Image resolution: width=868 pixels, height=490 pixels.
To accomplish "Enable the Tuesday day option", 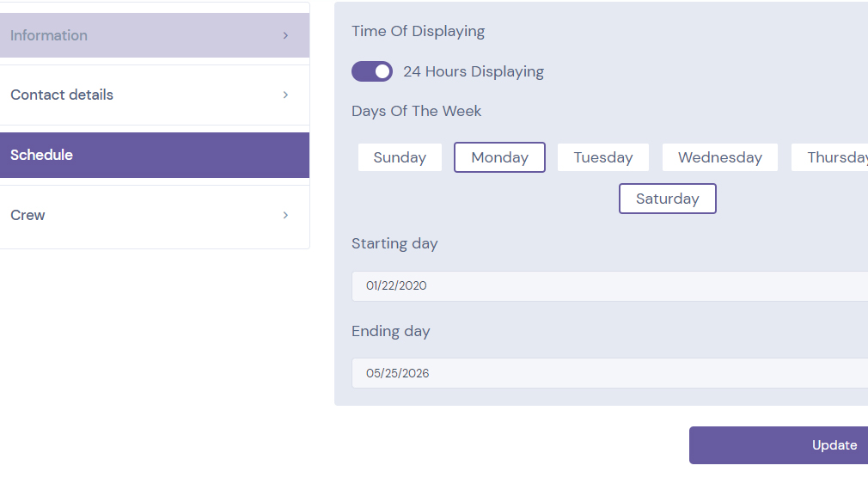I will point(602,157).
